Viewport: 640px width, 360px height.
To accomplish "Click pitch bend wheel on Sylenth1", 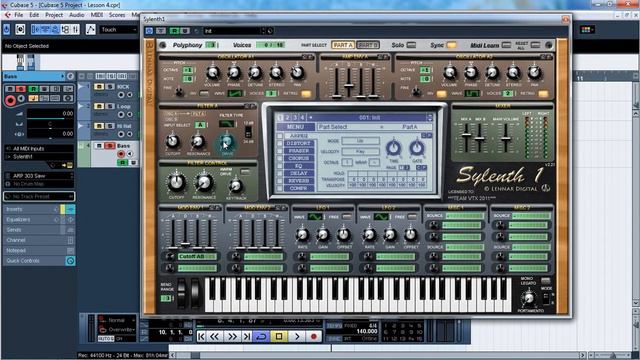I will pyautogui.click(x=181, y=294).
